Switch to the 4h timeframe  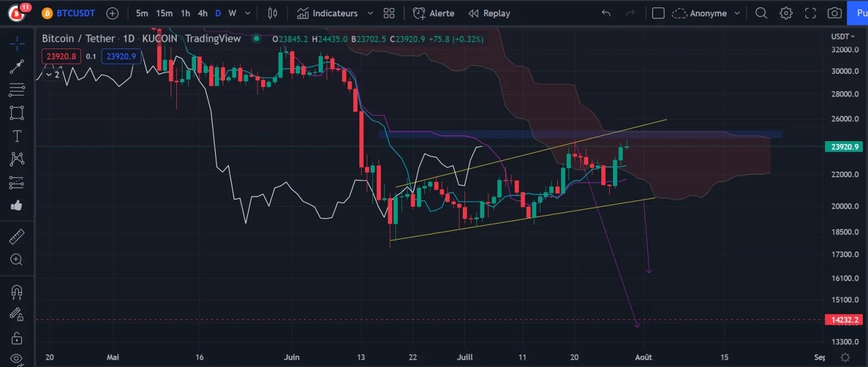click(x=203, y=13)
